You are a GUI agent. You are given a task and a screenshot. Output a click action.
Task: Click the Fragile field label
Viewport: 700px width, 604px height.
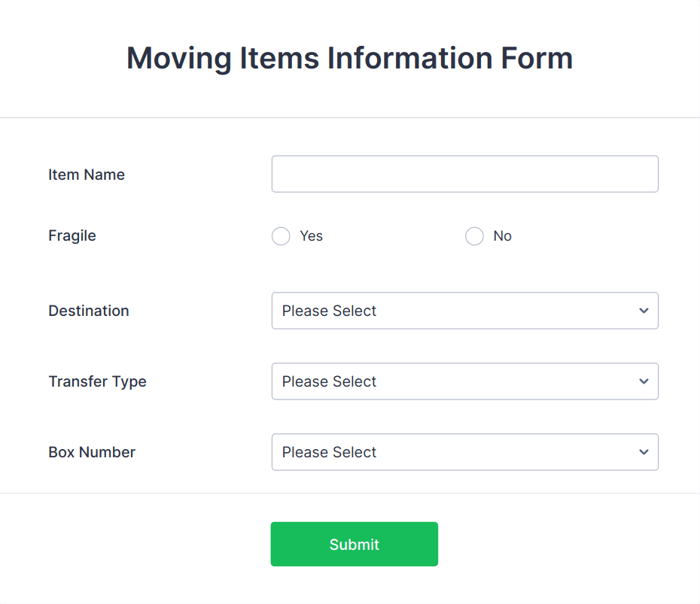coord(72,235)
